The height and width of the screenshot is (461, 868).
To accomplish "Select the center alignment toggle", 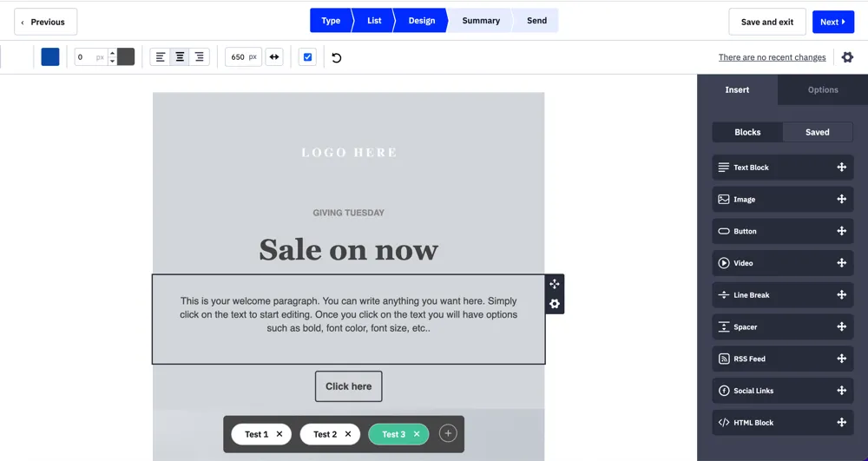I will [180, 57].
